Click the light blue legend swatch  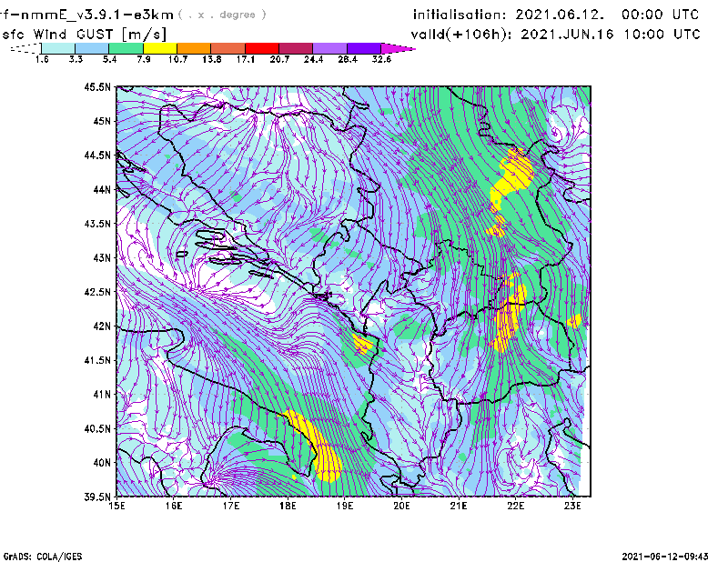[92, 48]
